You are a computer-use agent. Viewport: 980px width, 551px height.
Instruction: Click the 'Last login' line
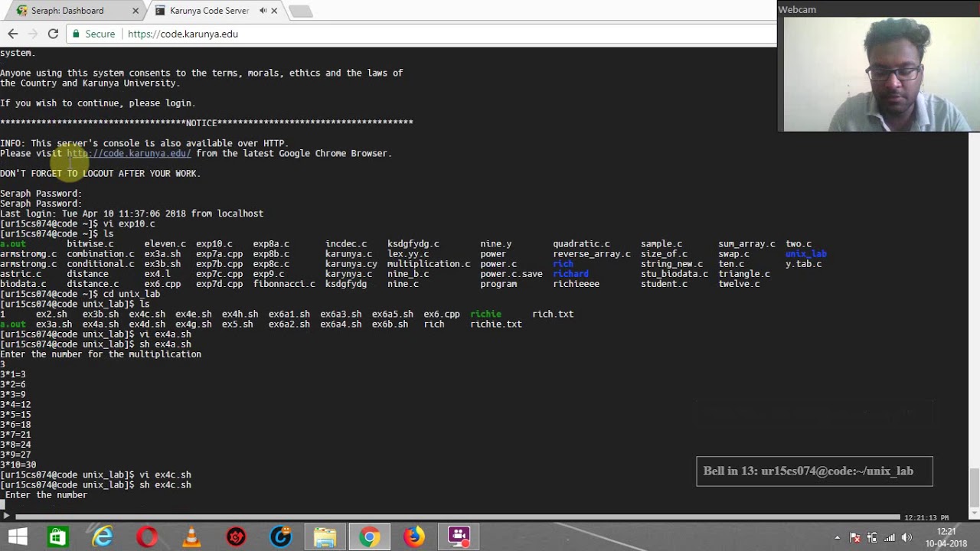tap(132, 214)
